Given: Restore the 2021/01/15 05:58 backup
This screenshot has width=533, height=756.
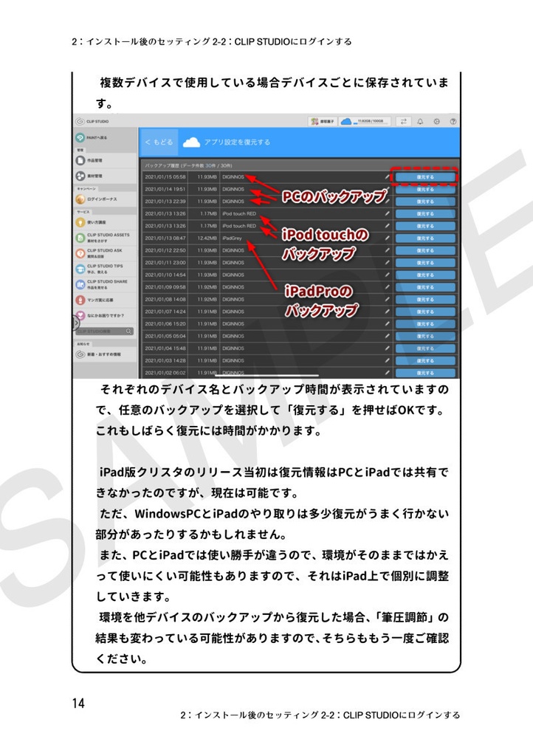Looking at the screenshot, I should pyautogui.click(x=424, y=177).
